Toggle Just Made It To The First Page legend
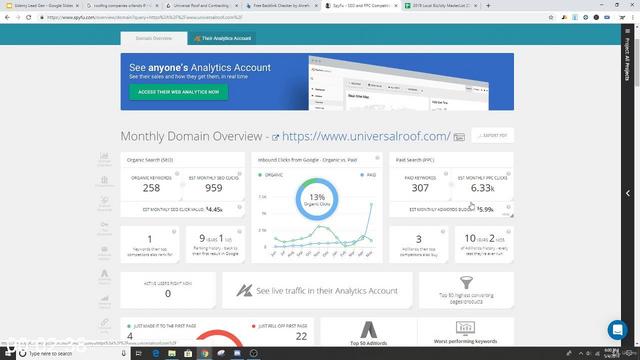The width and height of the screenshot is (640, 360). coord(162,326)
